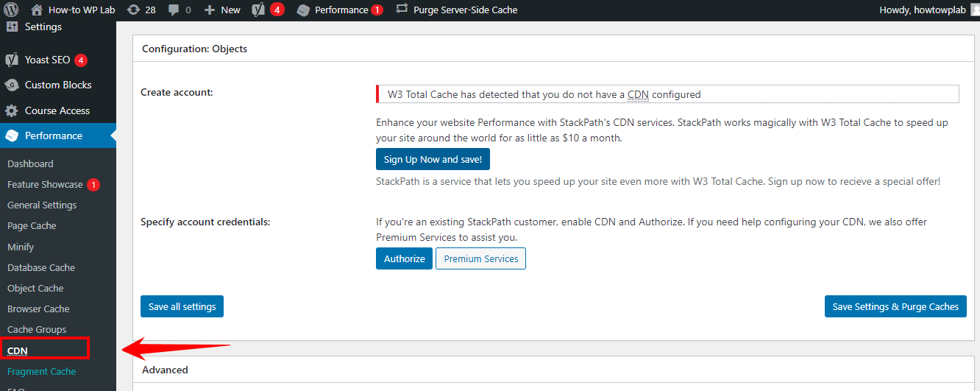Select the CDN submenu item
This screenshot has width=980, height=391.
coord(17,351)
